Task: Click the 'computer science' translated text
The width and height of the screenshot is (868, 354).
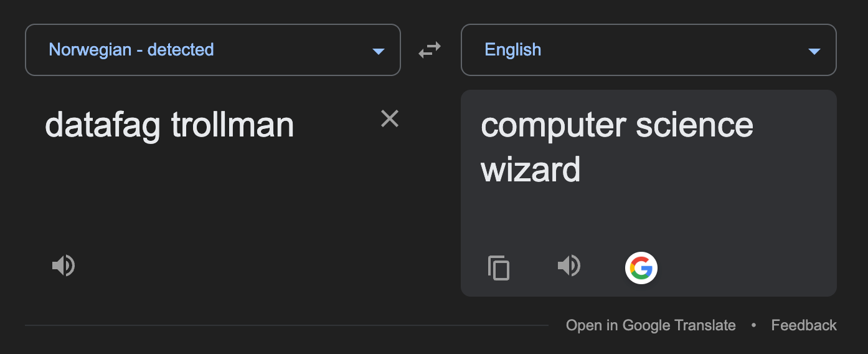Action: 617,126
